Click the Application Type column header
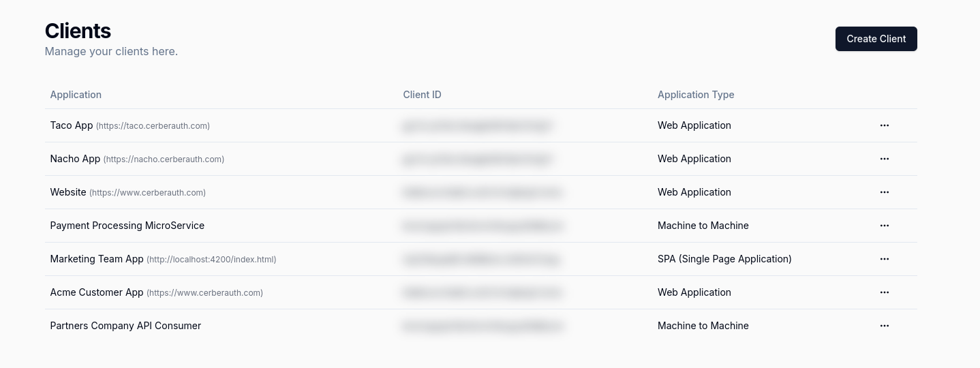Screen dimensions: 980x368 (696, 95)
